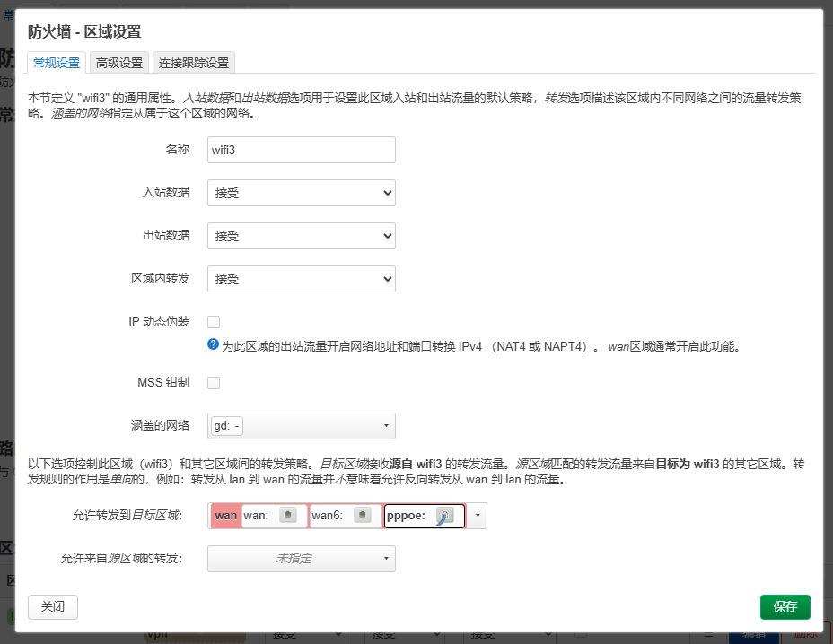Screen dimensions: 833x644
Task: Click the 关闭 button
Action: [x=53, y=606]
